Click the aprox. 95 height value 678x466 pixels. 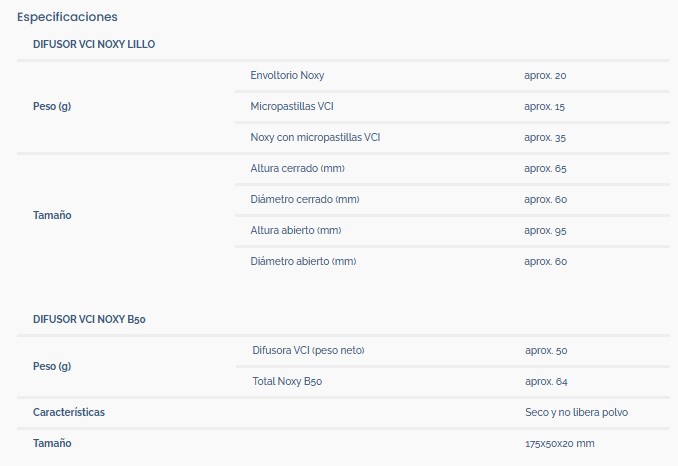click(x=545, y=230)
